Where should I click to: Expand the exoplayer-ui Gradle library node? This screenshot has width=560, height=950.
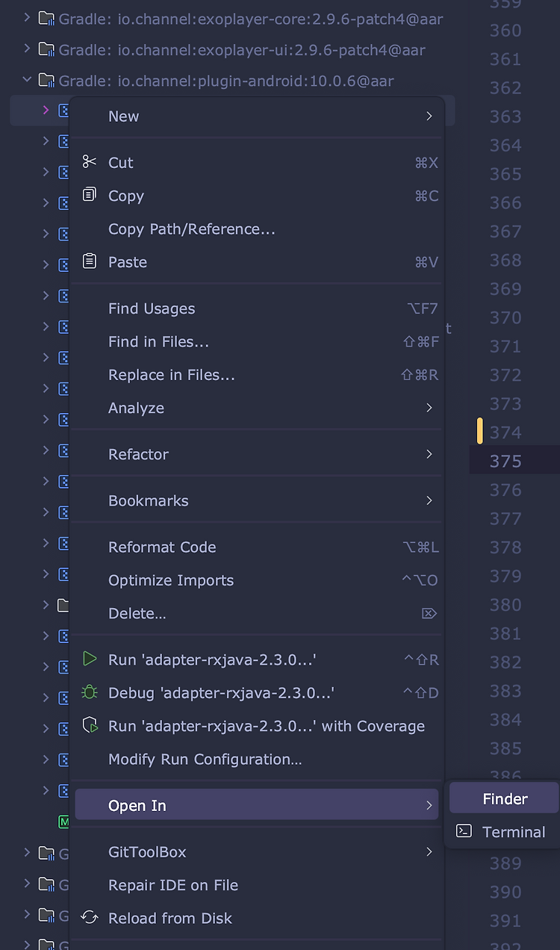pos(27,49)
